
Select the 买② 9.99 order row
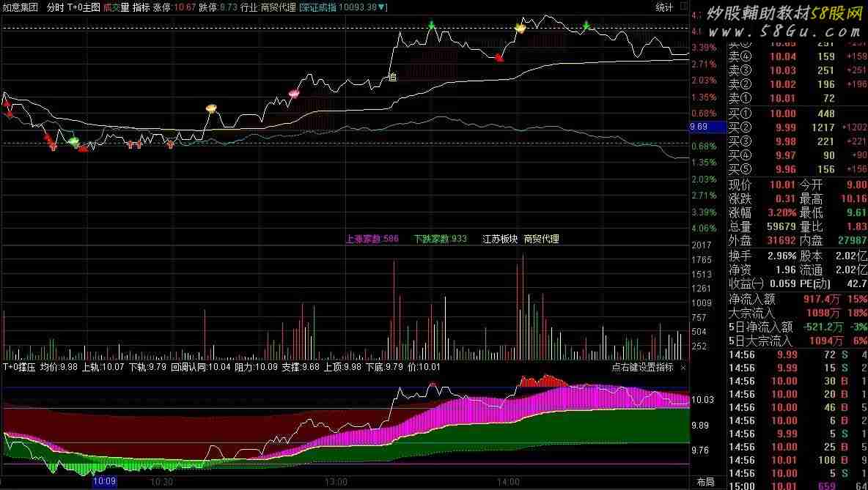(797, 127)
